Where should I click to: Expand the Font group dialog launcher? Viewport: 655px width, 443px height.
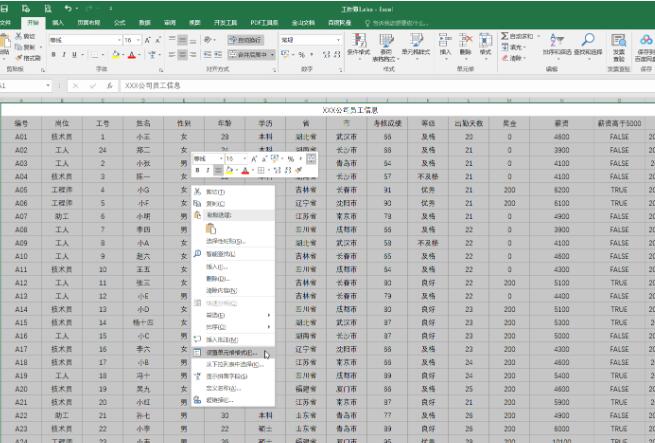pyautogui.click(x=161, y=70)
